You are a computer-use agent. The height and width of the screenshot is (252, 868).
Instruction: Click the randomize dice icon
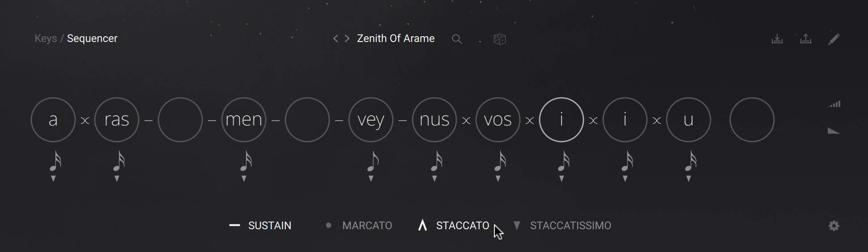tap(499, 39)
